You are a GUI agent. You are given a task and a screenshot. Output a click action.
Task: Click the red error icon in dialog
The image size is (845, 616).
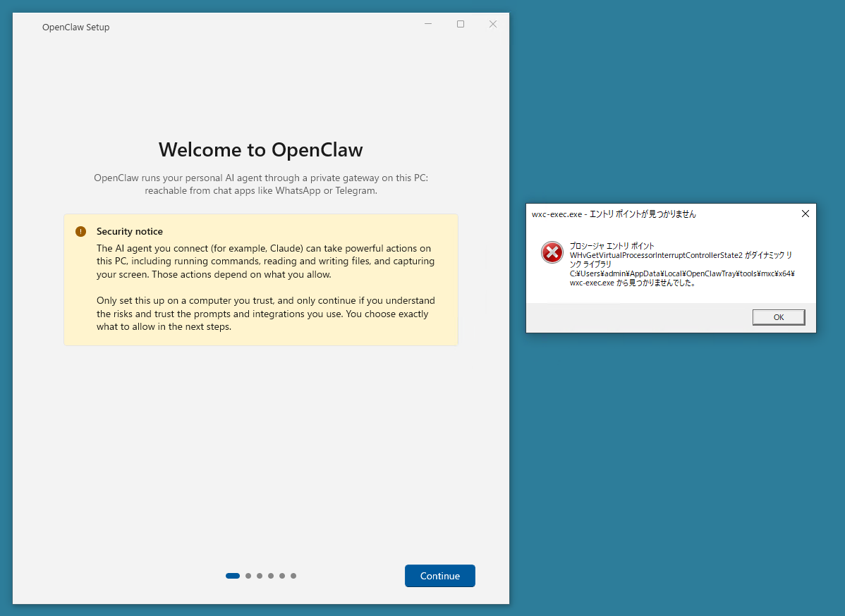point(552,252)
